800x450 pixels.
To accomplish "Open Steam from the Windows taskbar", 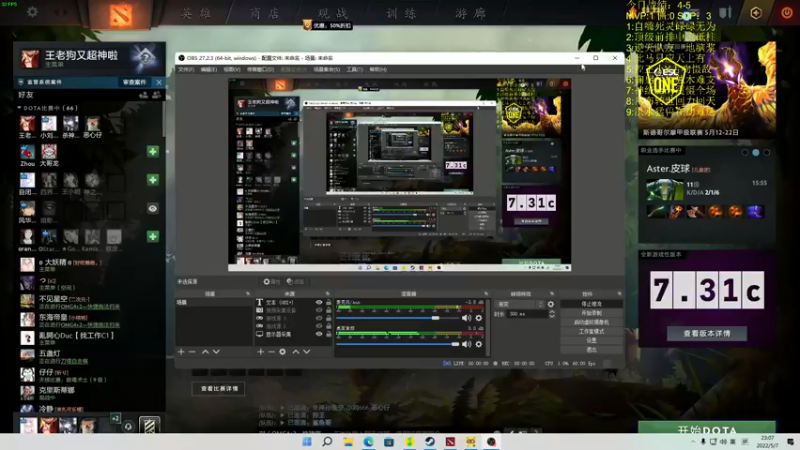I will tap(430, 441).
